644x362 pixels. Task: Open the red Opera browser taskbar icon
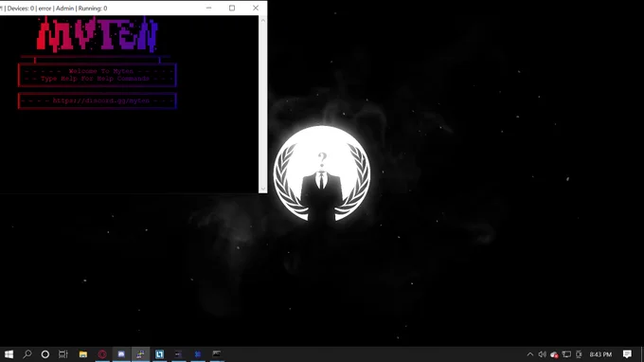pyautogui.click(x=102, y=354)
